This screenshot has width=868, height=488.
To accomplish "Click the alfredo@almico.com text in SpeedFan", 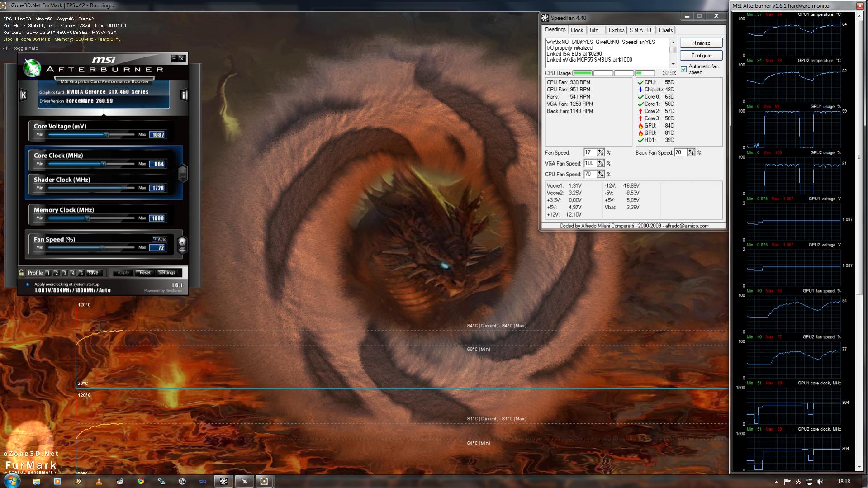I will 687,226.
